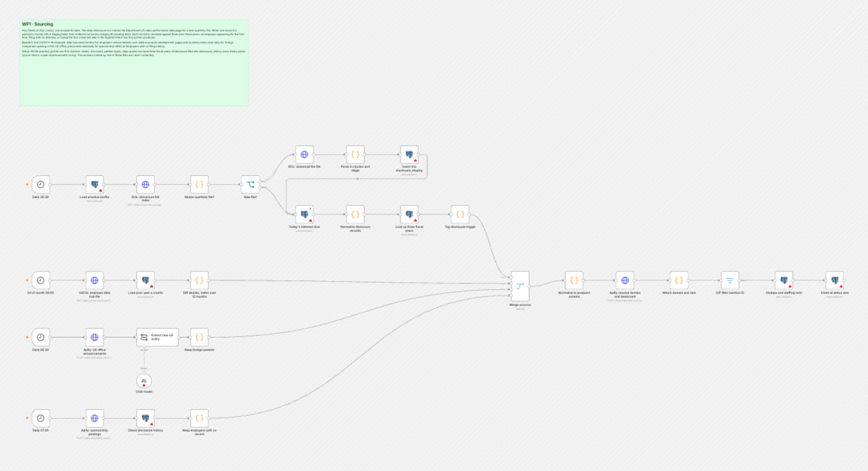
Task: Select the '1st of month 06:00' schedule trigger
Action: coord(41,280)
